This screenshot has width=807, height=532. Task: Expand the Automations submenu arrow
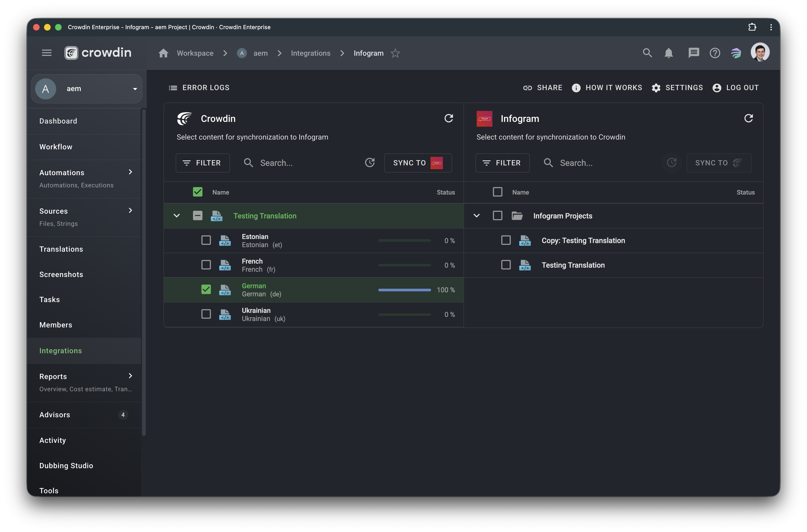[x=130, y=172]
